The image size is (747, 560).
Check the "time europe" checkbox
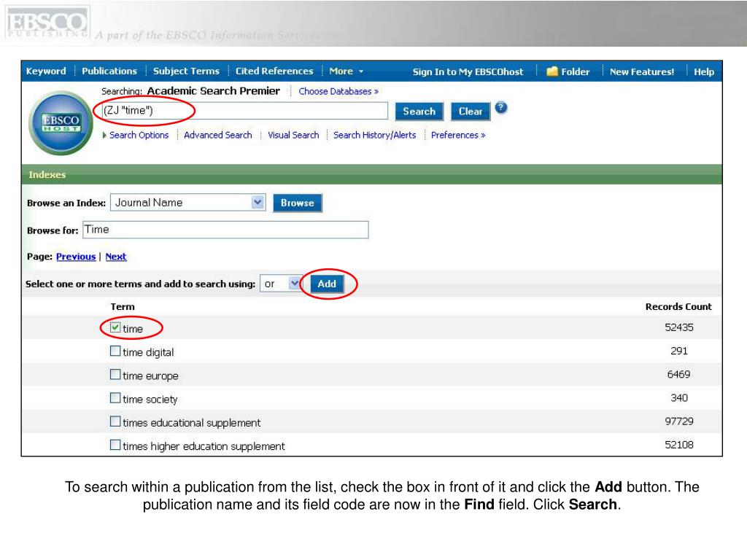115,374
